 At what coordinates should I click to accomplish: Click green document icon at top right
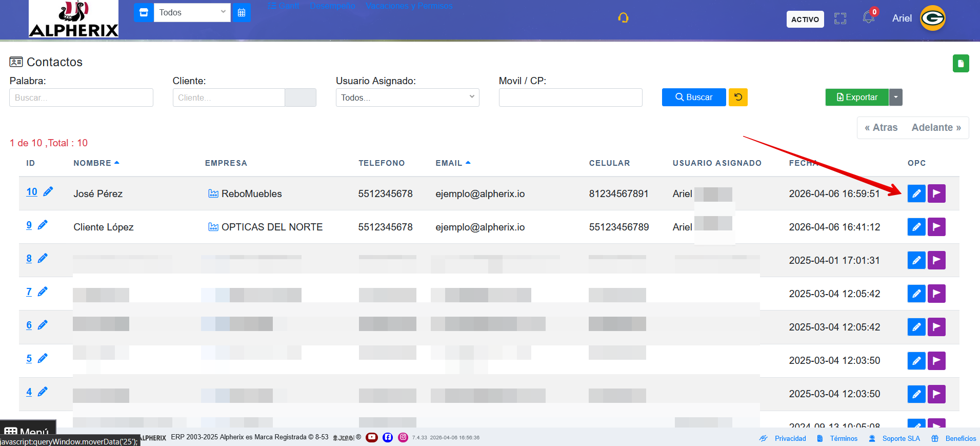961,64
